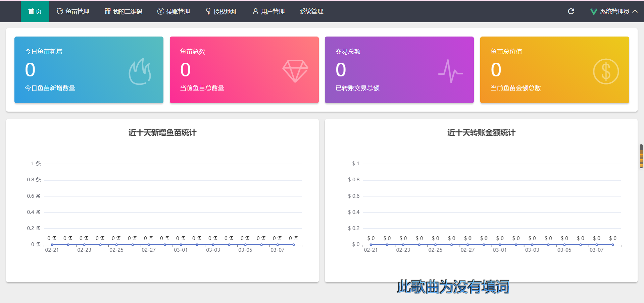Click the page vertical scrollbar thumb
This screenshot has height=303, width=644.
641,156
